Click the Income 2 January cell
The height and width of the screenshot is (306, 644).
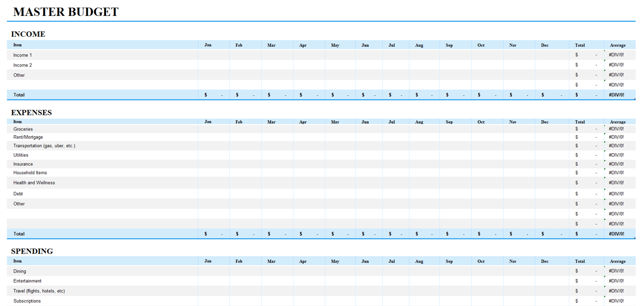pos(213,65)
